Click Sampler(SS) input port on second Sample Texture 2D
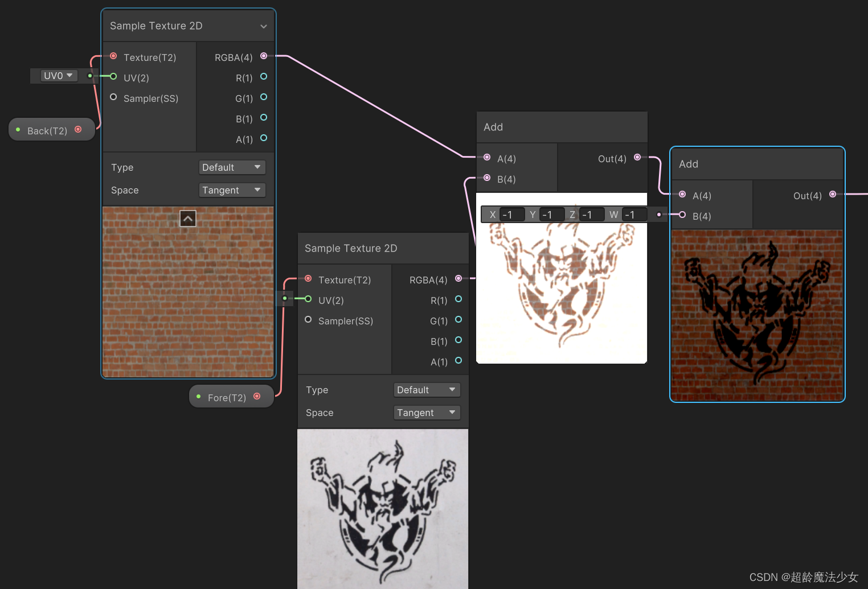The width and height of the screenshot is (868, 589). (x=308, y=319)
